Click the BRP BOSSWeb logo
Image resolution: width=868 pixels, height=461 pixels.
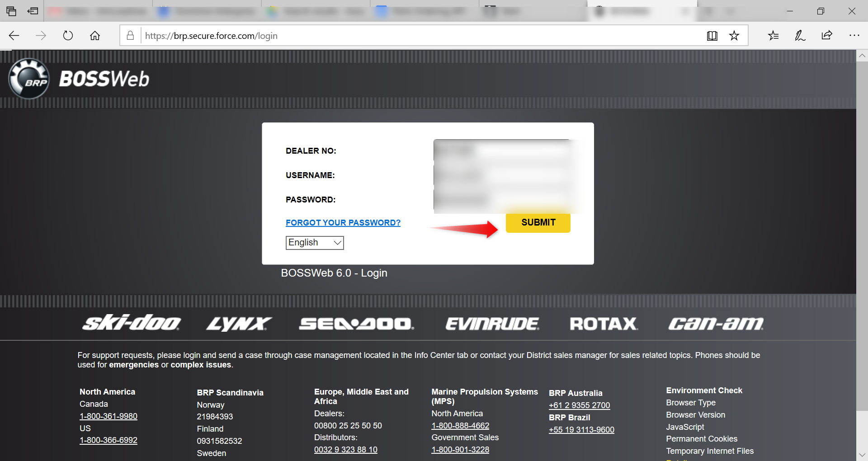coord(78,78)
